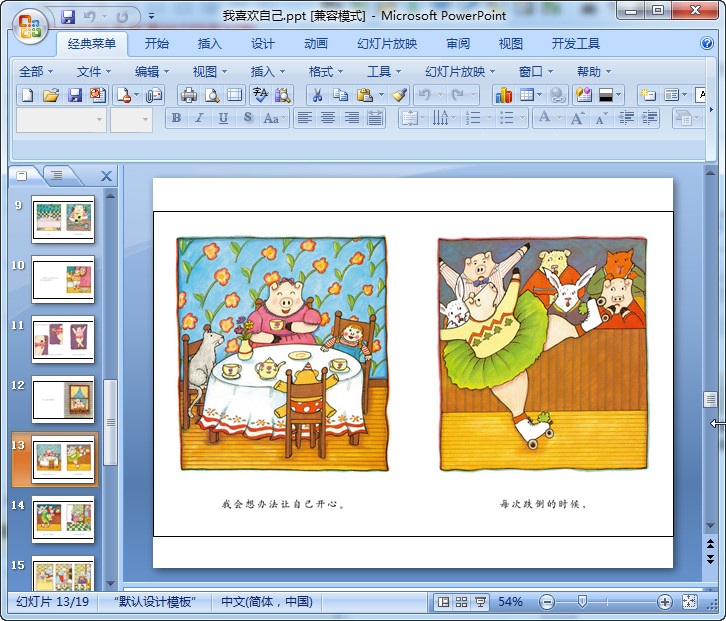The width and height of the screenshot is (726, 621).
Task: Click the zoom out minus button
Action: 547,602
